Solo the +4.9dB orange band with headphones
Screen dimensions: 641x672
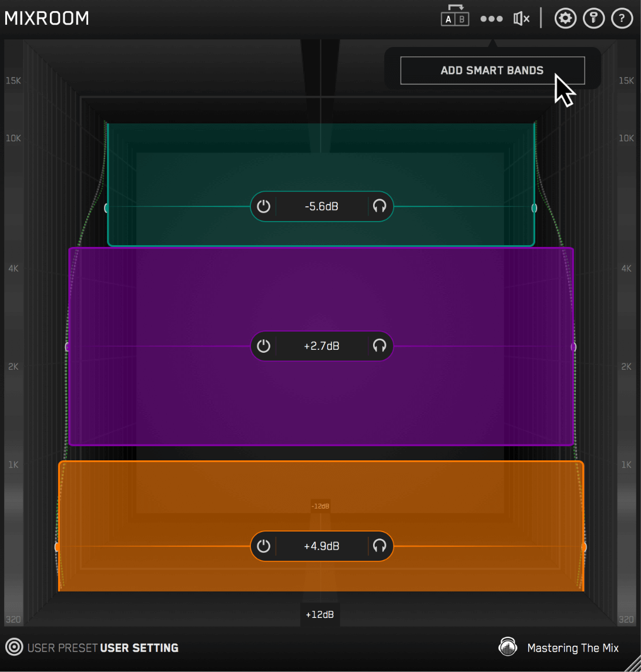pyautogui.click(x=380, y=546)
